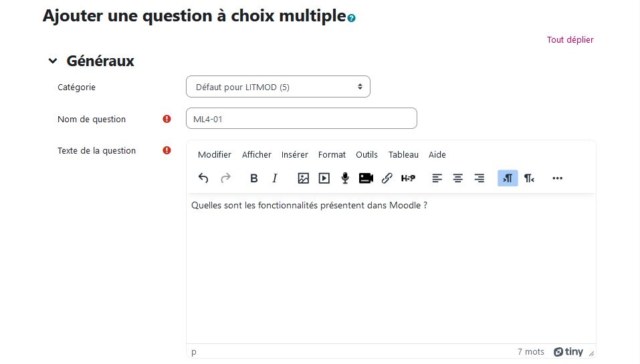Open the multimedia insert icon
The height and width of the screenshot is (364, 640).
pos(324,178)
